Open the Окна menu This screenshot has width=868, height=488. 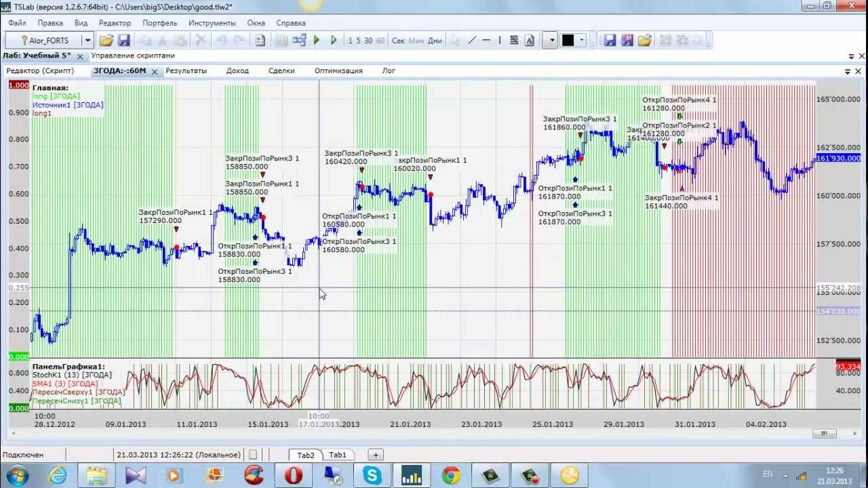[x=256, y=22]
